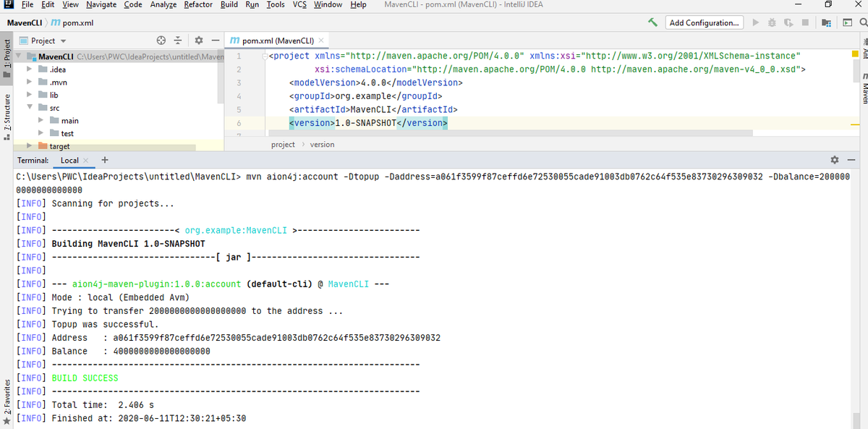The image size is (868, 429).
Task: Click version element in editor breadcrumb
Action: click(322, 145)
